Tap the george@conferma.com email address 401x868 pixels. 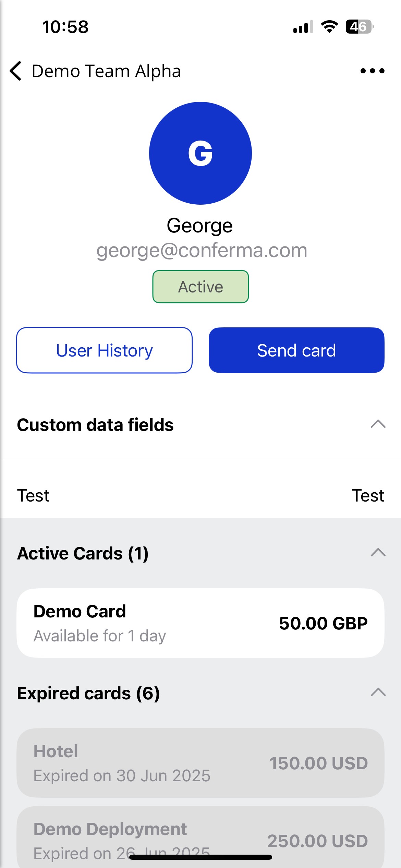pyautogui.click(x=202, y=251)
